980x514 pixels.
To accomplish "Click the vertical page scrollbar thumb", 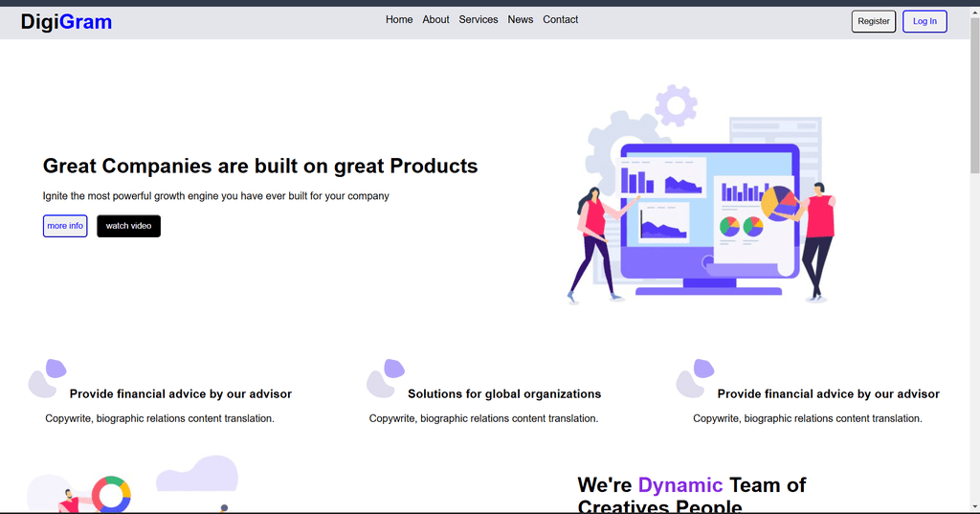I will [974, 96].
